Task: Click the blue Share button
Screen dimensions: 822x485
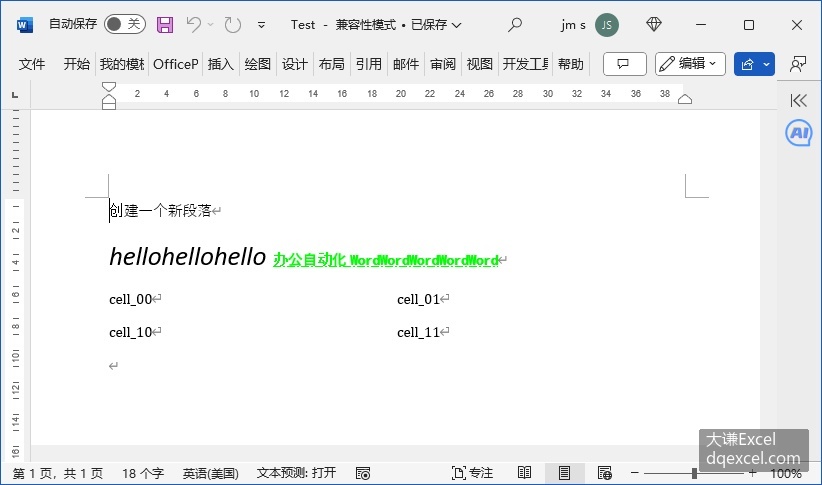Action: [x=747, y=64]
